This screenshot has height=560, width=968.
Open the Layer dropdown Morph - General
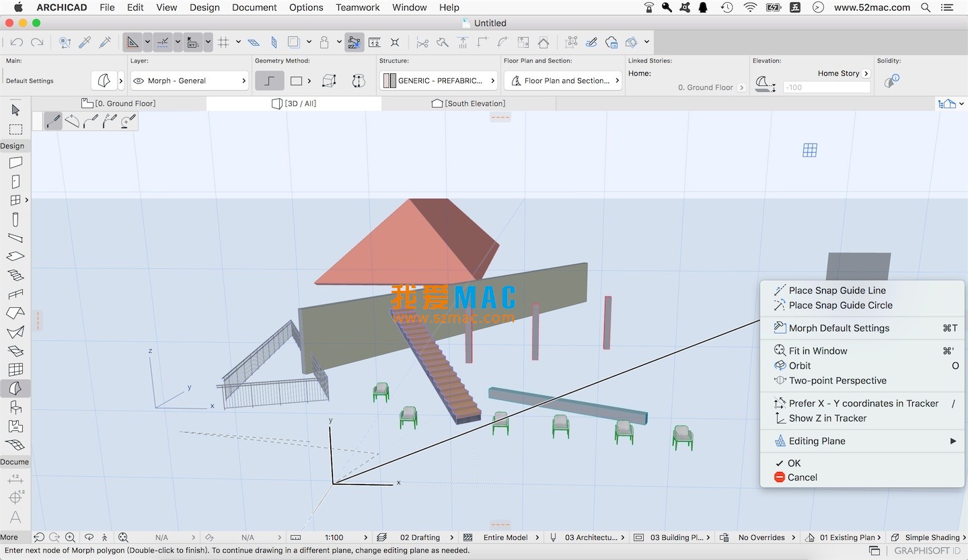pyautogui.click(x=190, y=81)
